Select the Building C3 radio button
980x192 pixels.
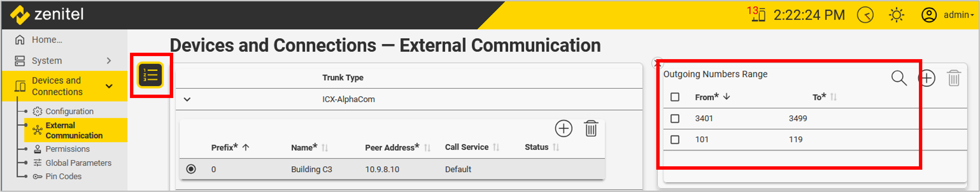click(x=191, y=169)
